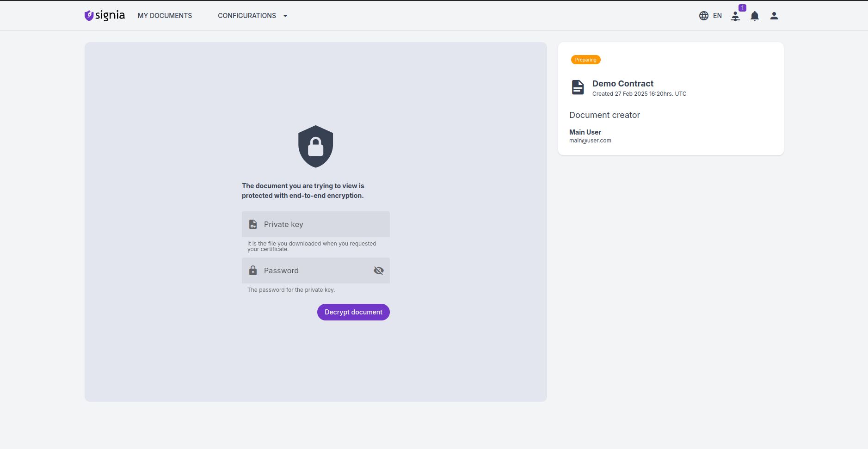Click the large shield lock icon
This screenshot has height=449, width=868.
tap(316, 147)
